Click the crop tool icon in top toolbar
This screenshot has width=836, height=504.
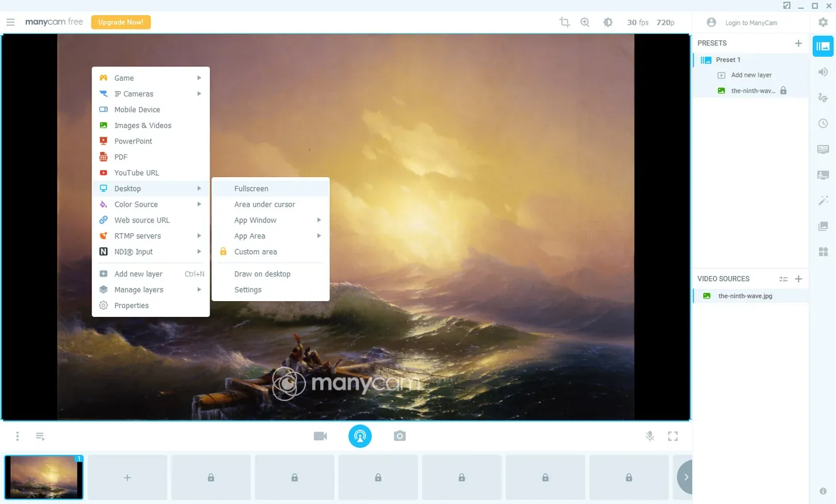pos(564,22)
